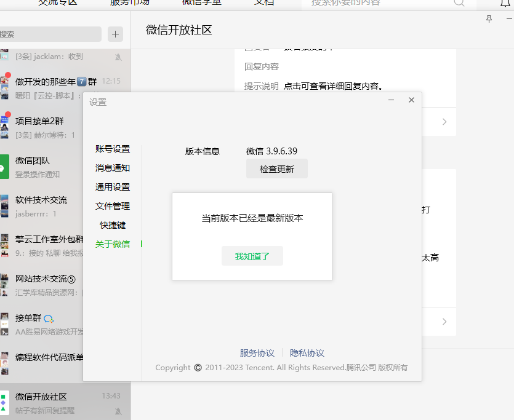
Task: Open the 软件技术交流 chat
Action: (x=41, y=206)
